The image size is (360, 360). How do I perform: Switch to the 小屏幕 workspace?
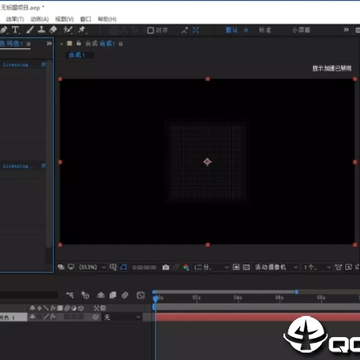[x=301, y=30]
